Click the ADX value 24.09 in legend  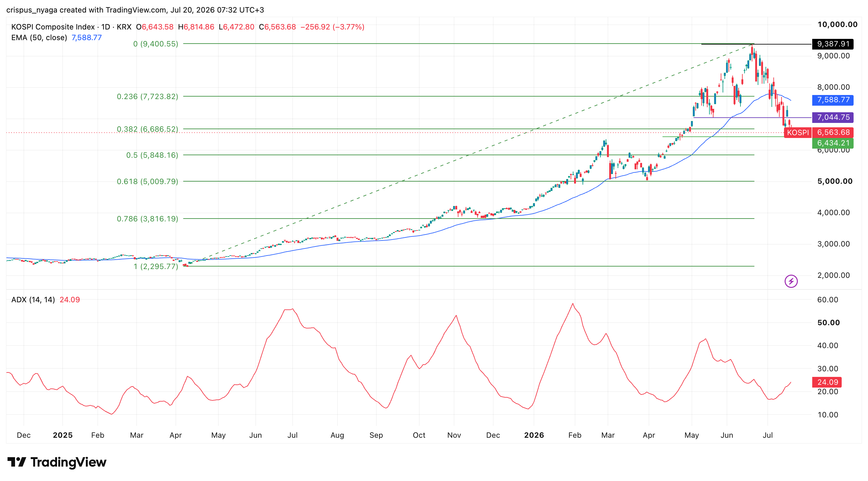click(x=70, y=300)
